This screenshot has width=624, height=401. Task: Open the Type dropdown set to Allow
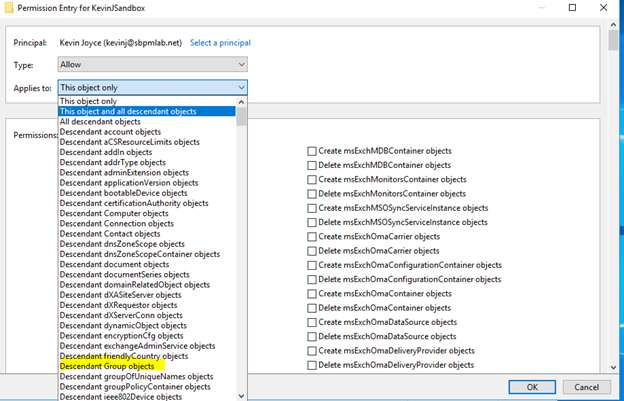coord(152,64)
